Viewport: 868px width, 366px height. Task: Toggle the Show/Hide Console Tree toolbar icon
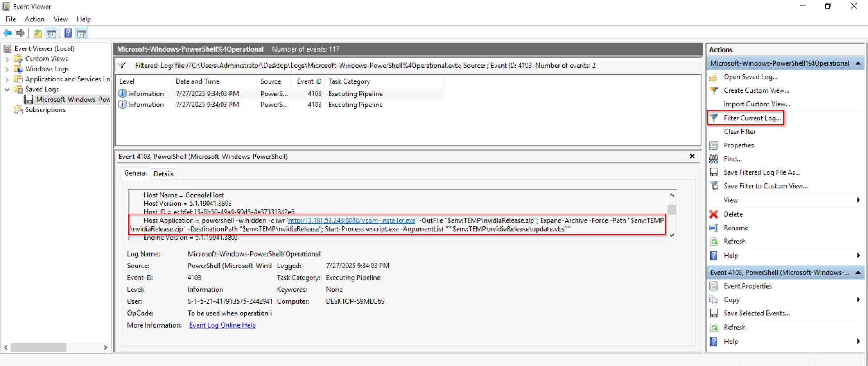tap(51, 33)
